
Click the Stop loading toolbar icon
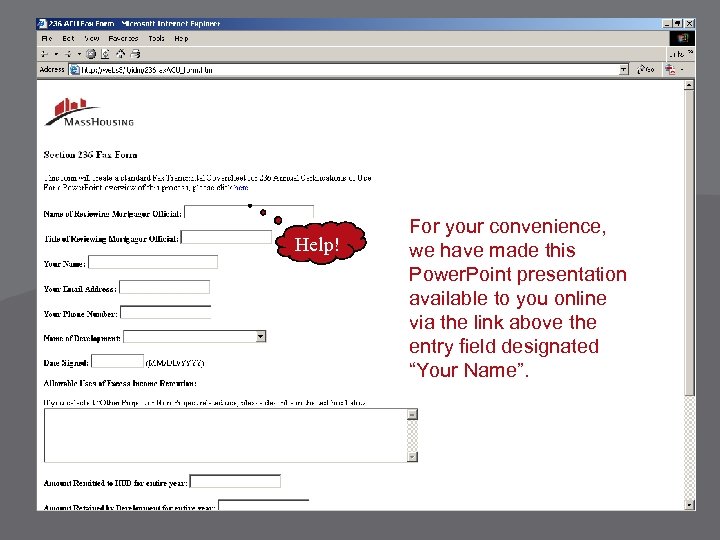click(x=91, y=54)
